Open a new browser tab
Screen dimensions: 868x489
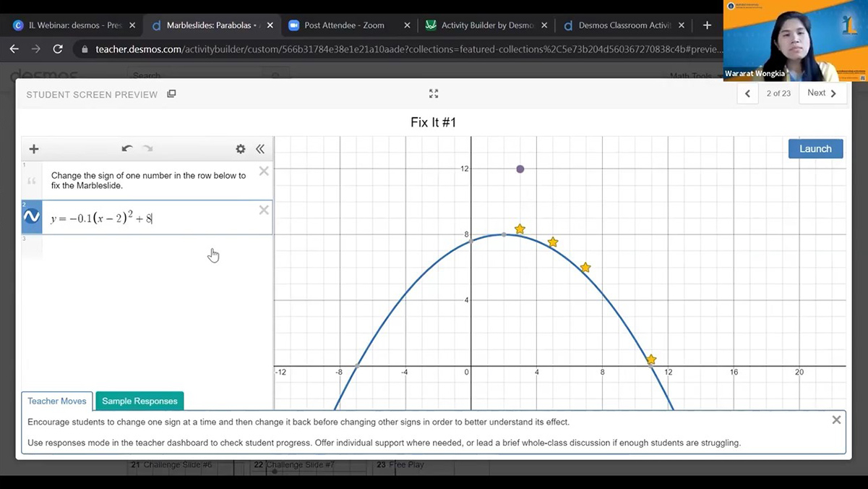(x=707, y=25)
